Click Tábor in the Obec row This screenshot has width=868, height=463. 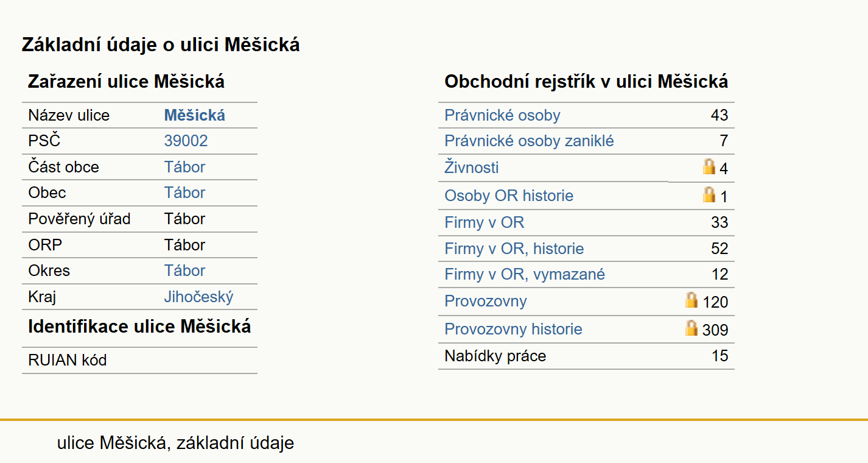(x=184, y=193)
